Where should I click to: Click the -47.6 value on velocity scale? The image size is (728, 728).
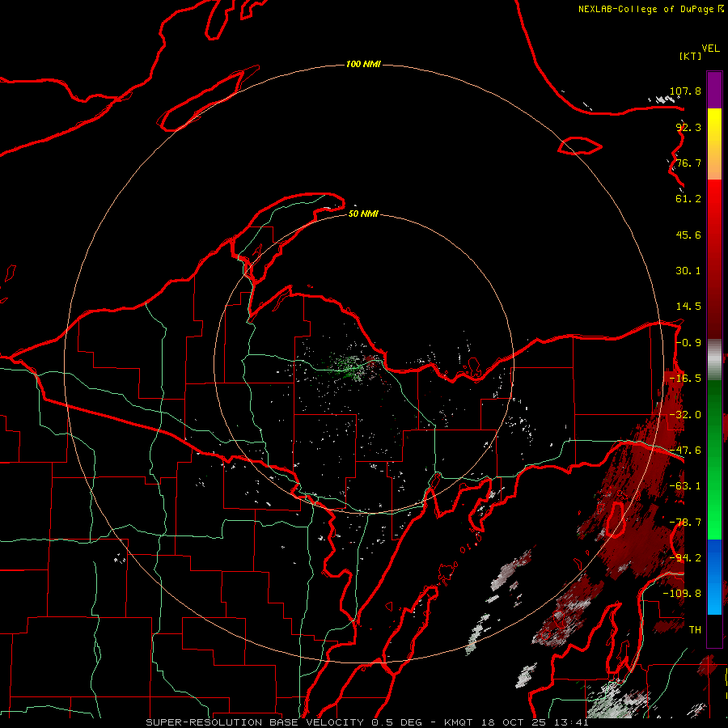[685, 451]
